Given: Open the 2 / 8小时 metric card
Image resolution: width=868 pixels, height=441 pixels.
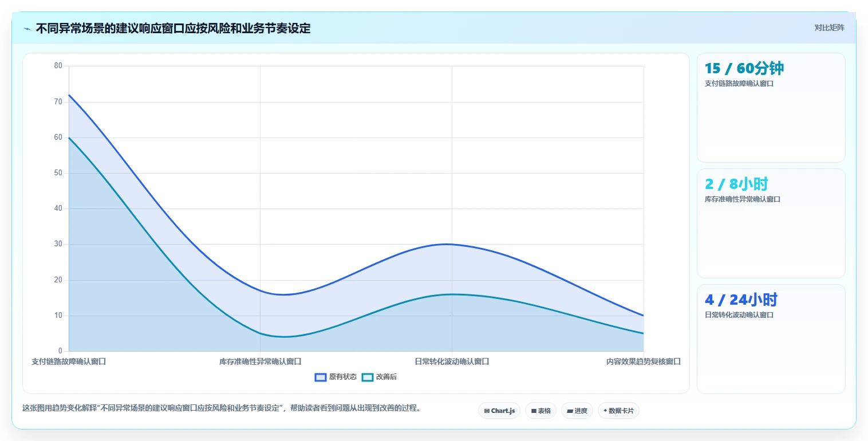Looking at the screenshot, I should tap(771, 223).
